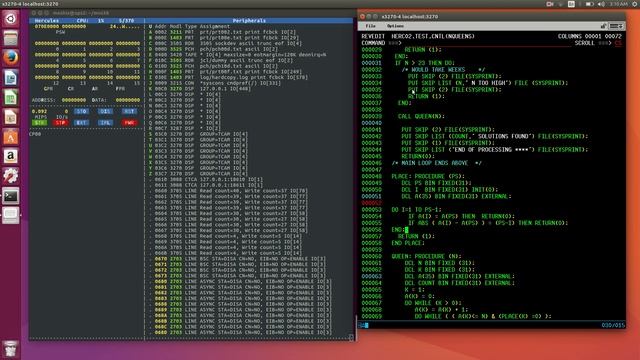Image resolution: width=640 pixels, height=360 pixels.
Task: Open the Trash in the dock
Action: pyautogui.click(x=11, y=349)
